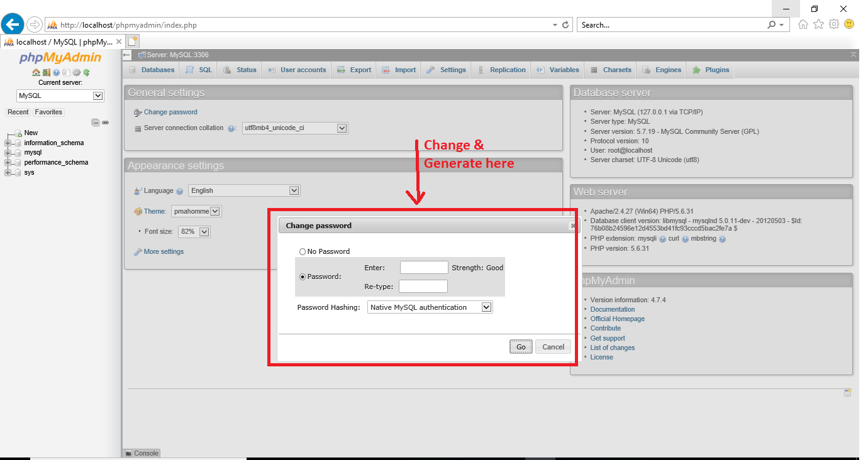Image resolution: width=868 pixels, height=460 pixels.
Task: Reload navigation panel with green refresh icon
Action: pyautogui.click(x=86, y=73)
